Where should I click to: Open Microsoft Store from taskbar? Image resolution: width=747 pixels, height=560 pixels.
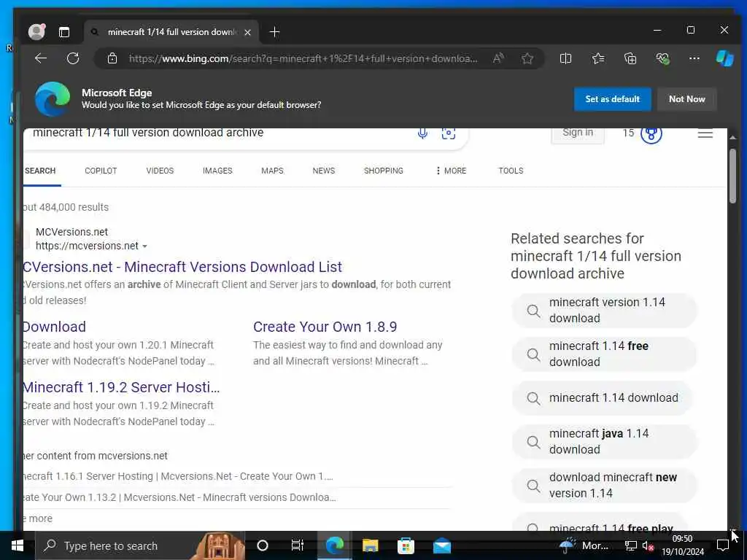[x=406, y=545]
